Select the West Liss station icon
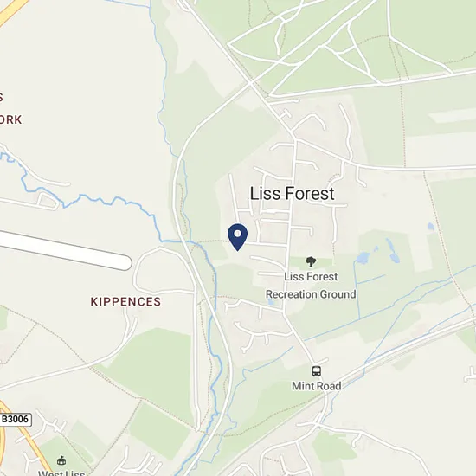 [x=61, y=460]
